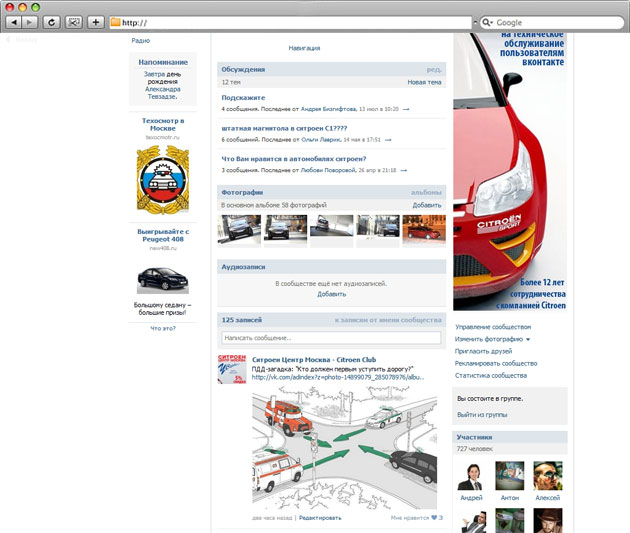Click the address bar URL field

click(x=290, y=22)
